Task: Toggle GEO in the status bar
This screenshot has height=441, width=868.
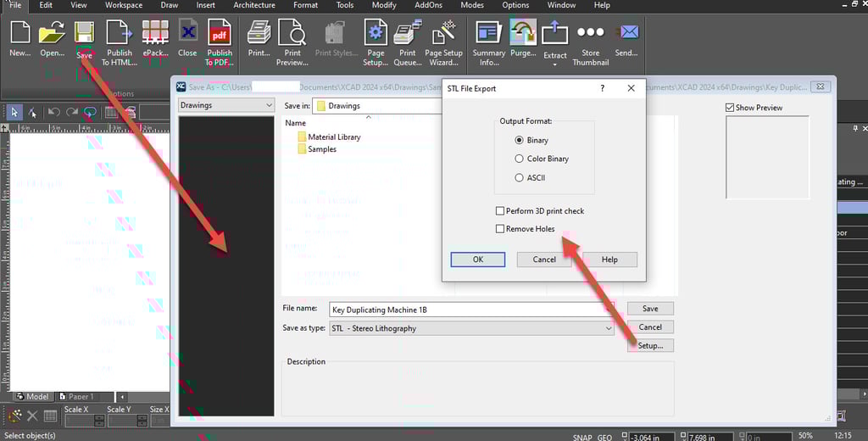Action: pyautogui.click(x=604, y=437)
